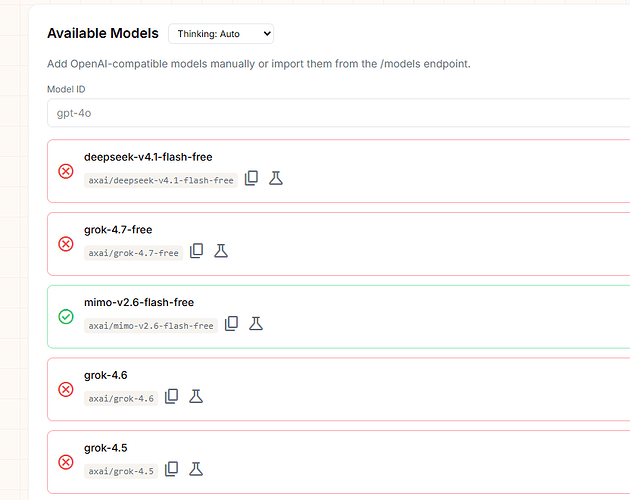Click the axai/grok-4.7-free code chip
630x500 pixels.
point(133,253)
